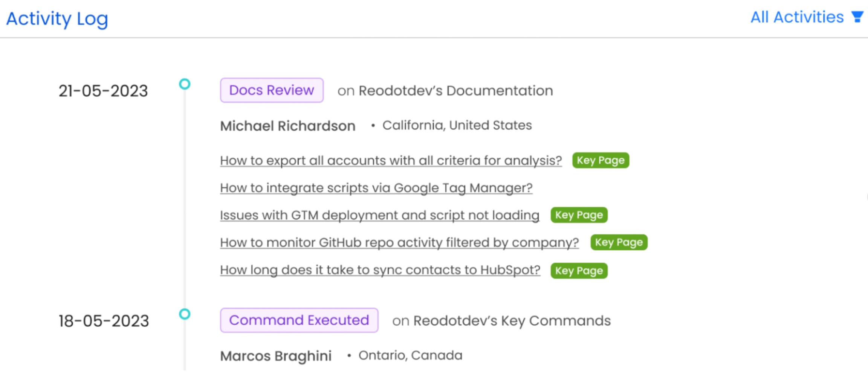
Task: Open the Google Tag Manager scripts link
Action: click(376, 188)
